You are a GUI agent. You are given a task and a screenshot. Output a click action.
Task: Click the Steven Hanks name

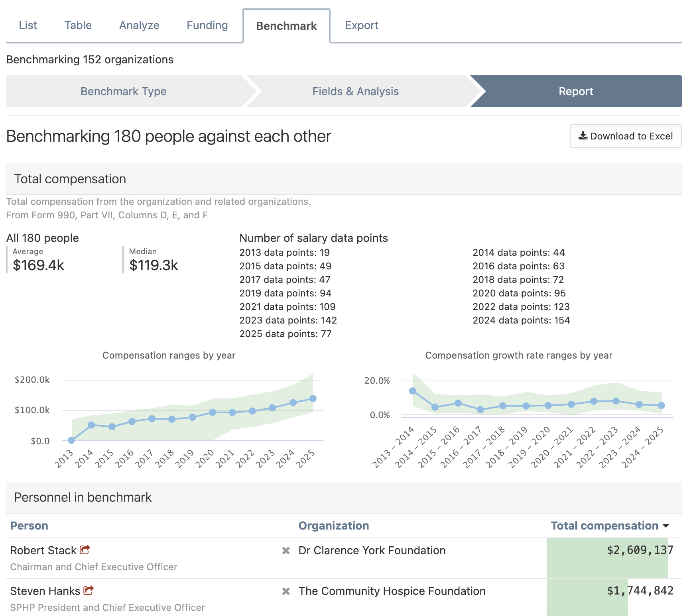coord(45,591)
